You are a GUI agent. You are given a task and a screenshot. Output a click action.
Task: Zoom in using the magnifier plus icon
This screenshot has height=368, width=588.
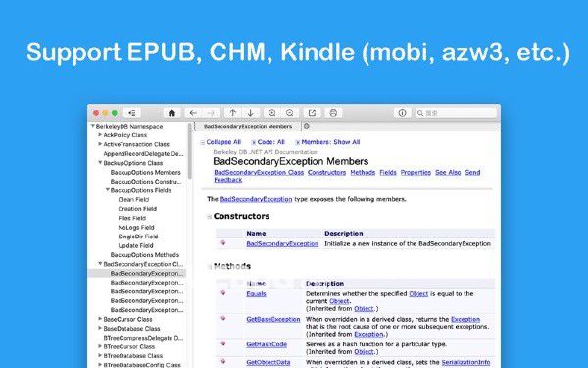[272, 113]
